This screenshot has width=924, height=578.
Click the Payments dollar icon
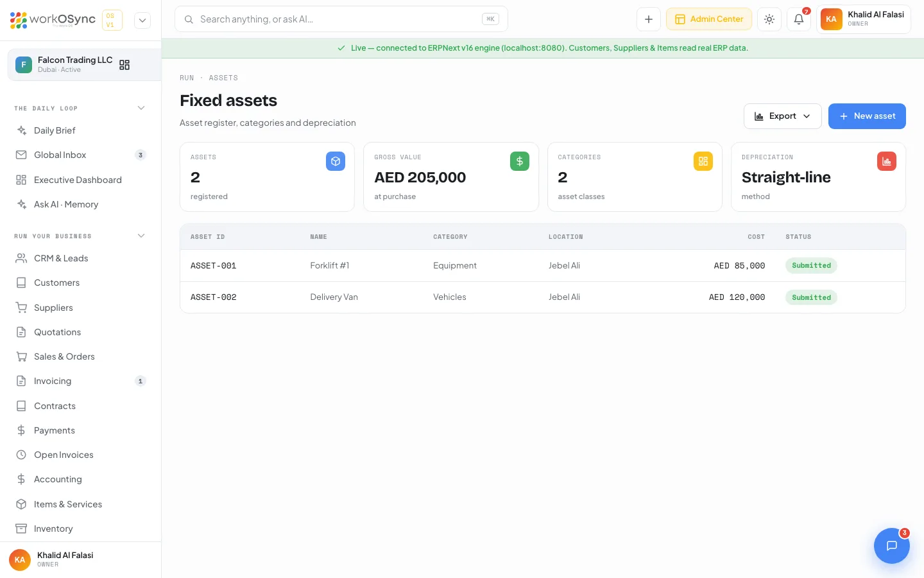coord(21,430)
